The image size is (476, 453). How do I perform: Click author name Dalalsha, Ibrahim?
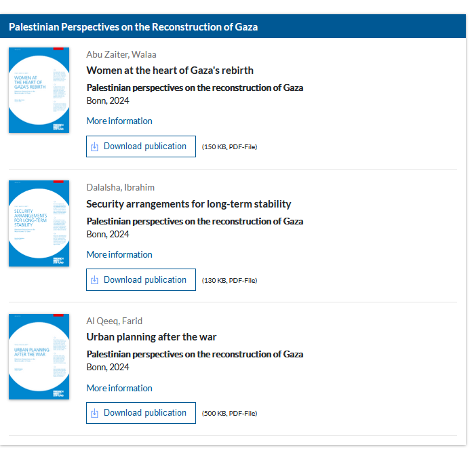pos(121,188)
